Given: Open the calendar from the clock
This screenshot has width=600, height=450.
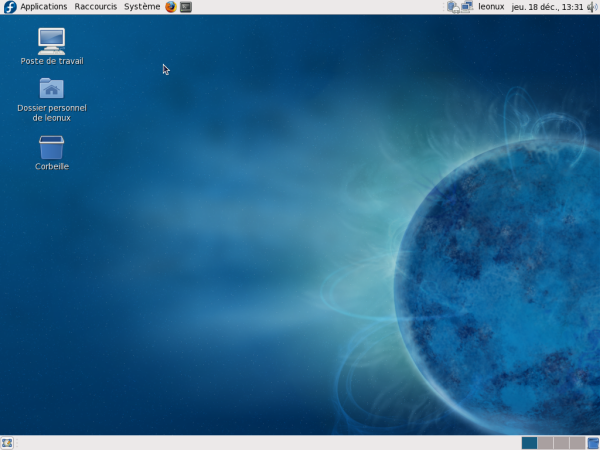Looking at the screenshot, I should (x=547, y=7).
